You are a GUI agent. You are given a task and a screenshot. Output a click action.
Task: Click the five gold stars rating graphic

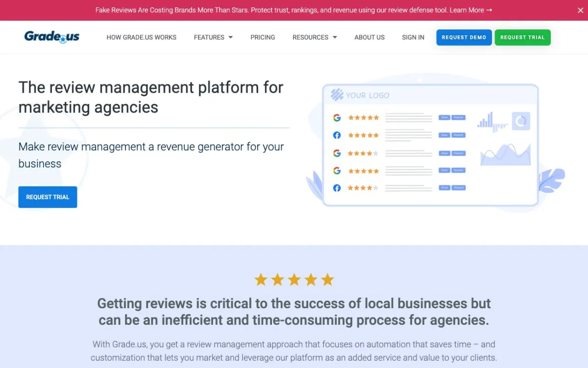294,280
